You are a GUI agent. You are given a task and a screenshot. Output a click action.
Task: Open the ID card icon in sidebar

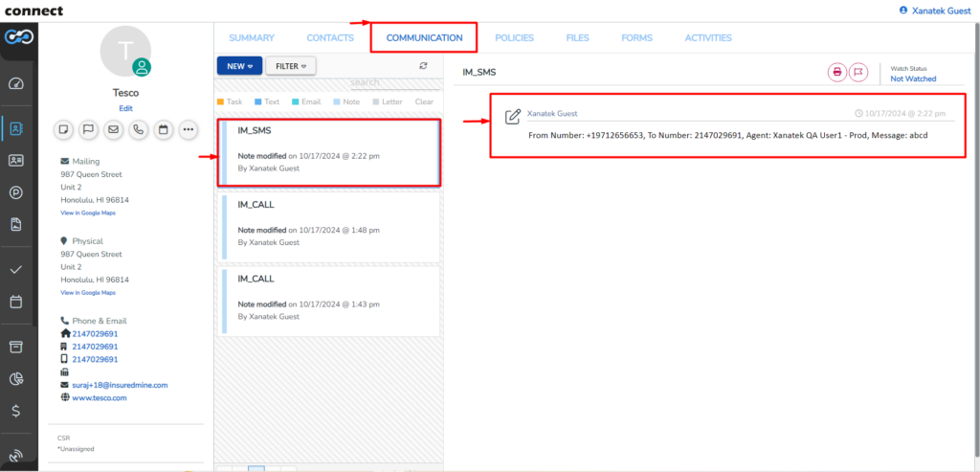pyautogui.click(x=16, y=161)
